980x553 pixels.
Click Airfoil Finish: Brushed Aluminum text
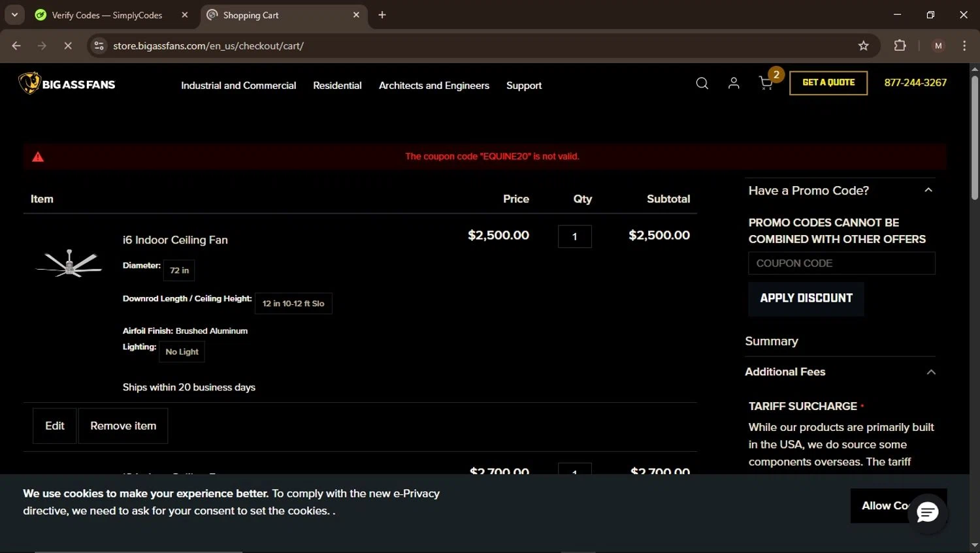point(185,331)
